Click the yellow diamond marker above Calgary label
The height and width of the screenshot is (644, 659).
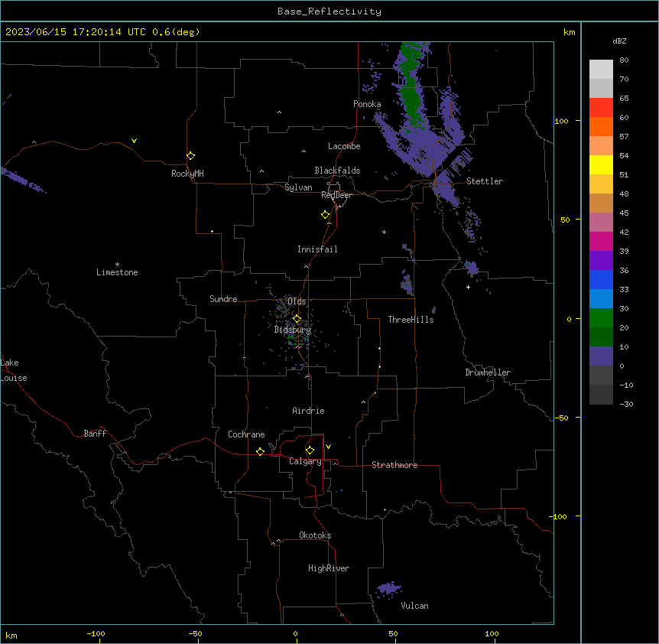[x=310, y=450]
